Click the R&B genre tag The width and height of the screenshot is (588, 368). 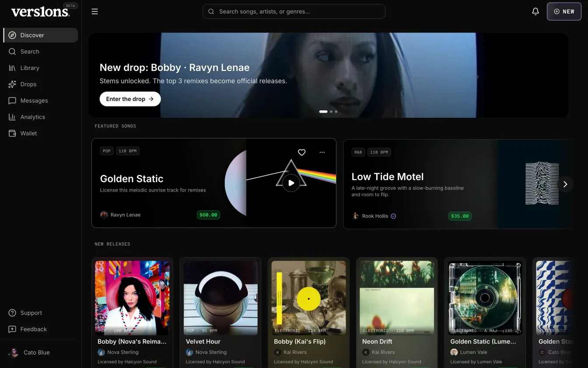[x=358, y=152]
